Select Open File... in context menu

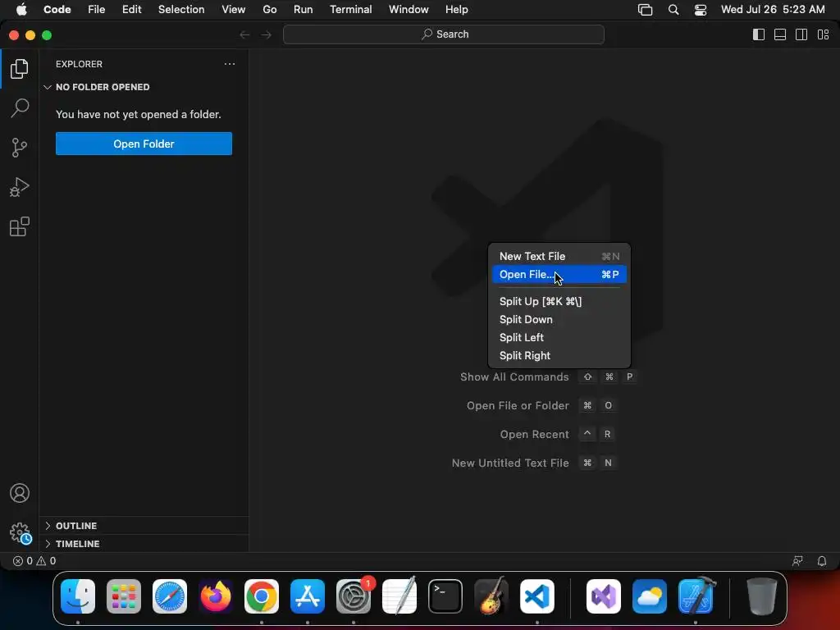point(559,274)
